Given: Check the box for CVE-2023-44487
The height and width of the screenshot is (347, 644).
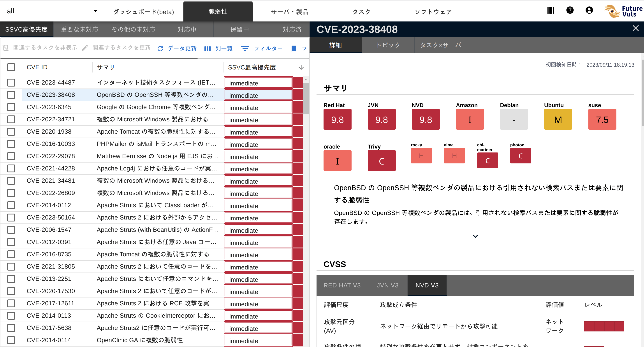Looking at the screenshot, I should (x=11, y=83).
